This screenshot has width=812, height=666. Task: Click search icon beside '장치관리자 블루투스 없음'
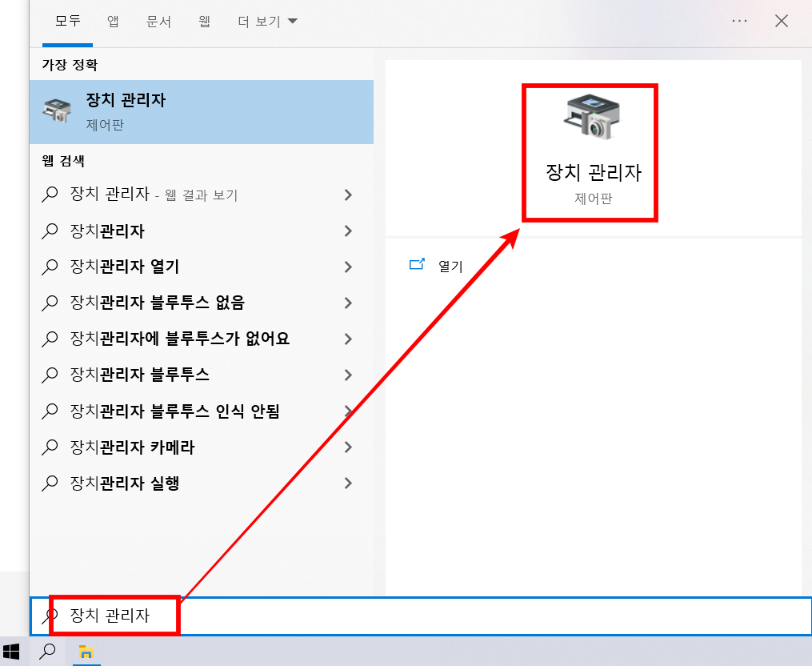pos(50,303)
